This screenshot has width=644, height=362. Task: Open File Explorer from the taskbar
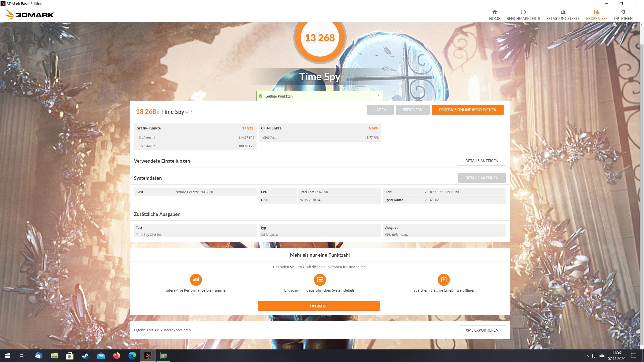click(x=54, y=356)
